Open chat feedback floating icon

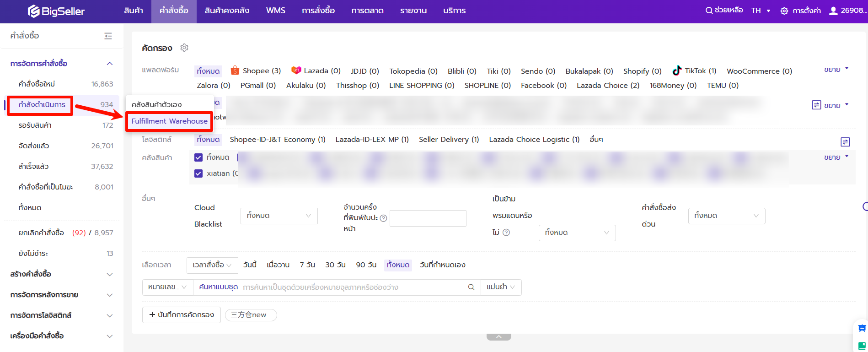pyautogui.click(x=862, y=328)
